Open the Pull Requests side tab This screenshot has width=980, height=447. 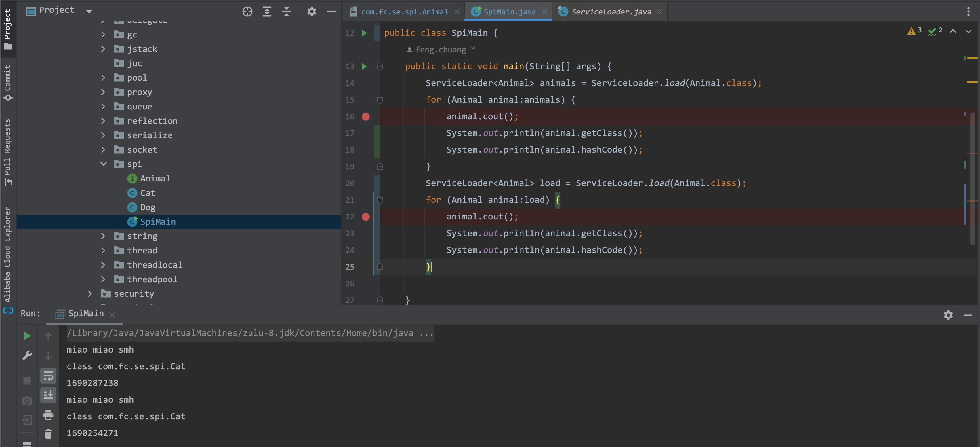pos(8,152)
